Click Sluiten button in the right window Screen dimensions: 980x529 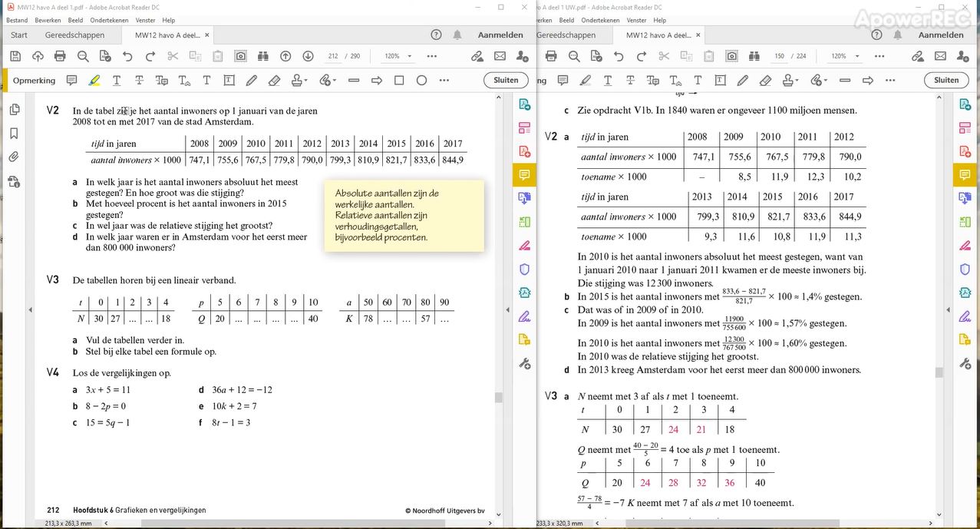(946, 80)
